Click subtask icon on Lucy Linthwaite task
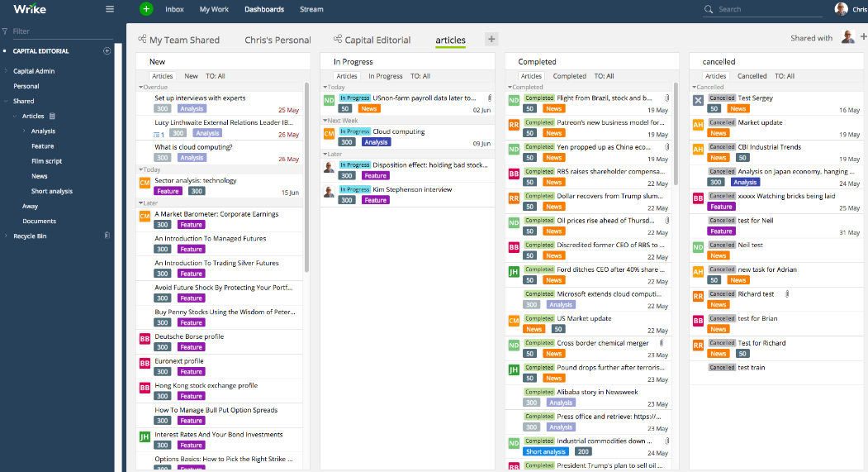This screenshot has height=472, width=868. (x=159, y=135)
